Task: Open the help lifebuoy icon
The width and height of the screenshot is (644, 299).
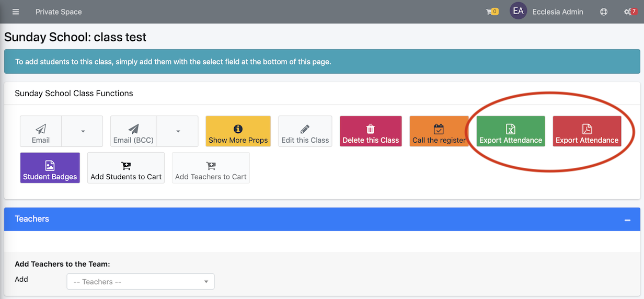Action: [x=604, y=11]
